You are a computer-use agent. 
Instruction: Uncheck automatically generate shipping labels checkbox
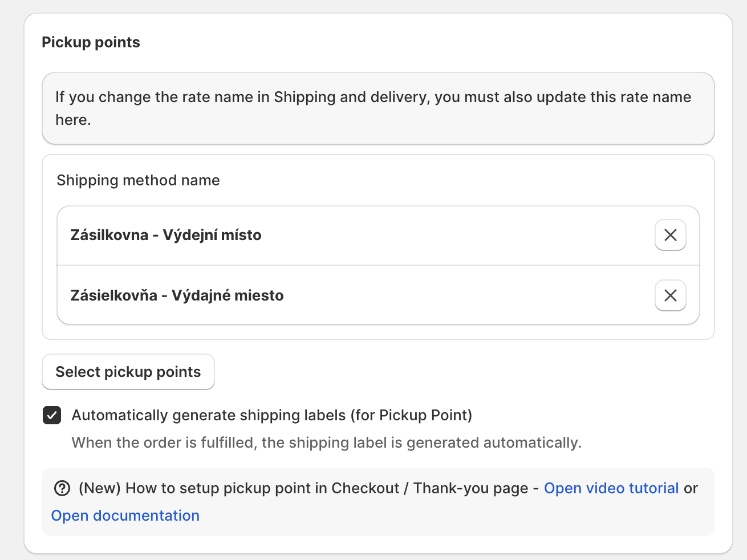(52, 415)
